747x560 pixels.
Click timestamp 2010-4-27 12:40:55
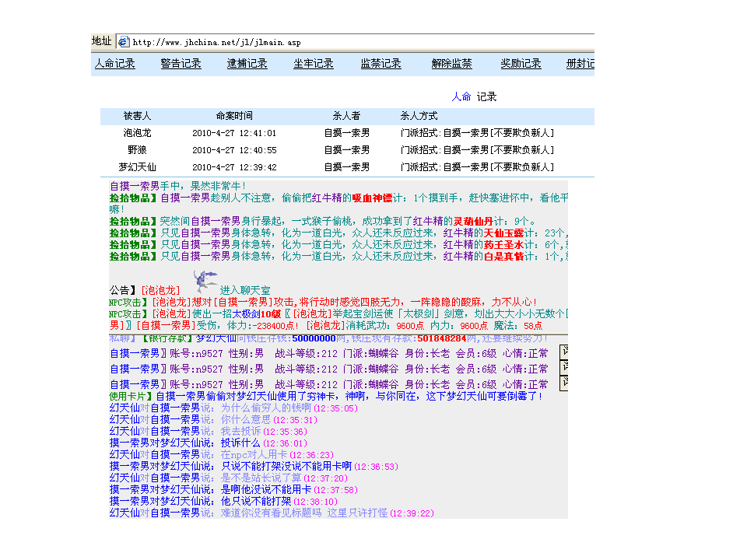pyautogui.click(x=234, y=150)
